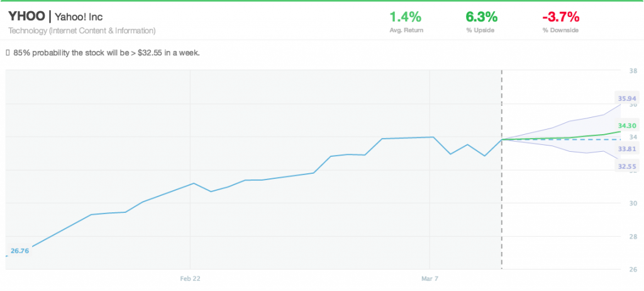
Task: Click the small icon before 85% probability
Action: pyautogui.click(x=8, y=53)
